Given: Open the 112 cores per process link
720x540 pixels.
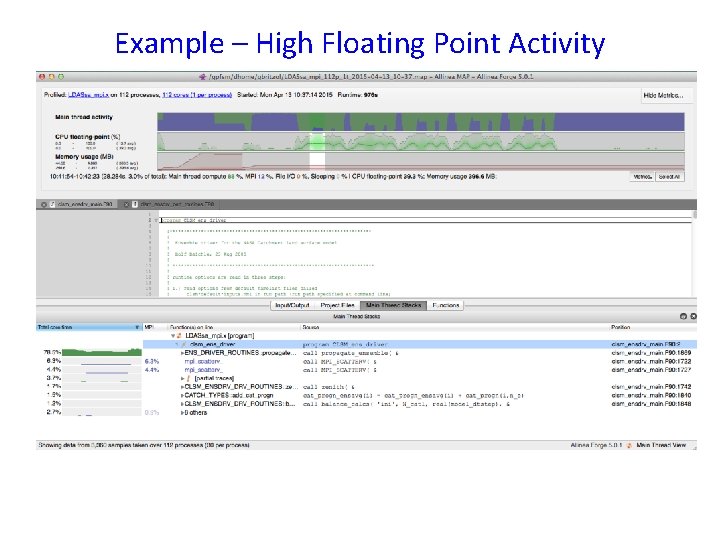Looking at the screenshot, I should (x=197, y=95).
